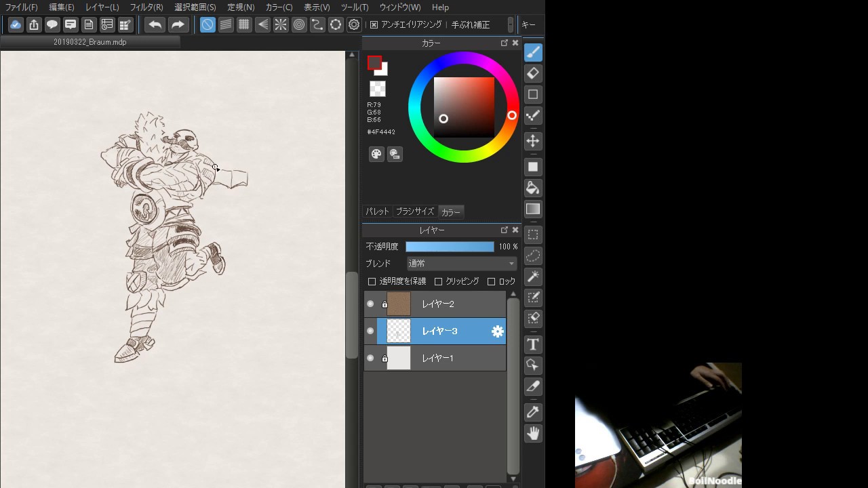Open レイヤー(L) menu
The width and height of the screenshot is (868, 488).
click(102, 7)
